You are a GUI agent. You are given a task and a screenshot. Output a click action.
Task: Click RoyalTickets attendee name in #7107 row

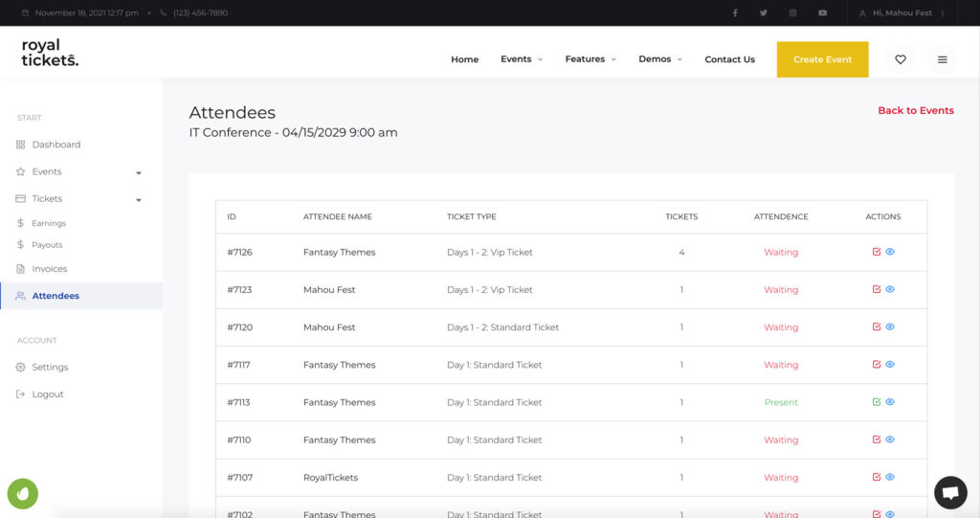pyautogui.click(x=330, y=478)
